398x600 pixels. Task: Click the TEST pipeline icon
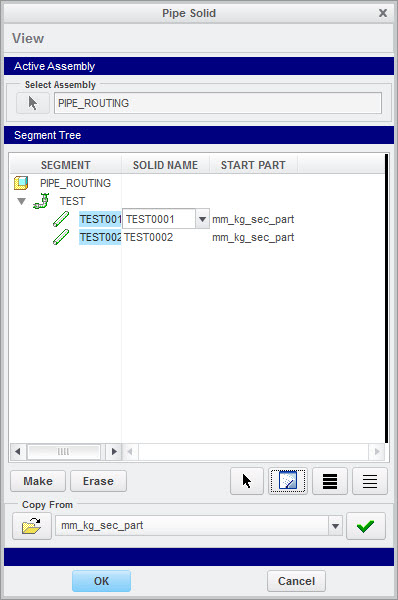coord(41,201)
